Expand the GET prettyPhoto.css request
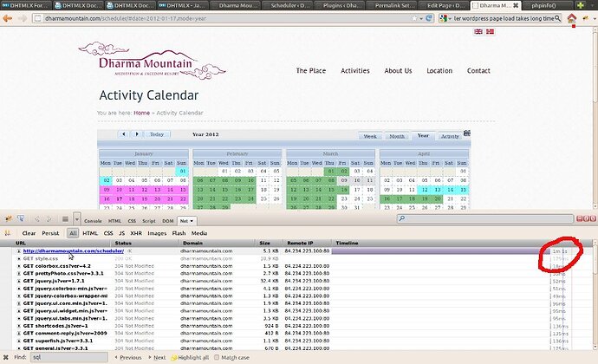 [x=19, y=274]
